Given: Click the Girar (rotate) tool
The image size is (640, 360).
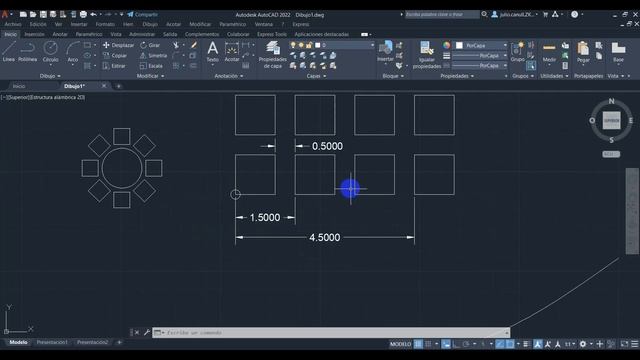Looking at the screenshot, I should 150,45.
